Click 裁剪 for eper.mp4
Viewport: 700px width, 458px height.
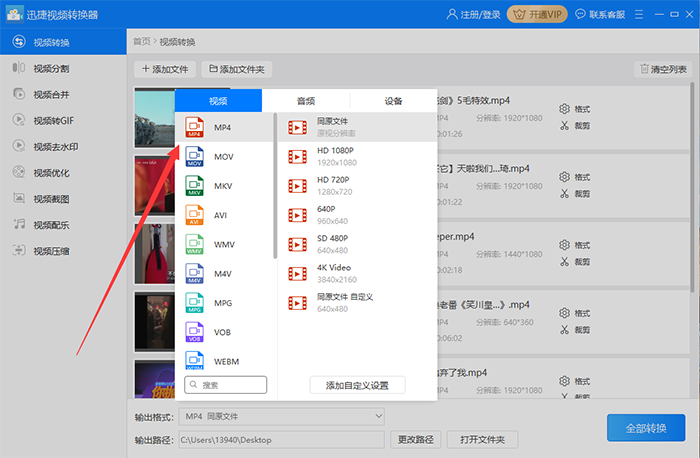575,262
